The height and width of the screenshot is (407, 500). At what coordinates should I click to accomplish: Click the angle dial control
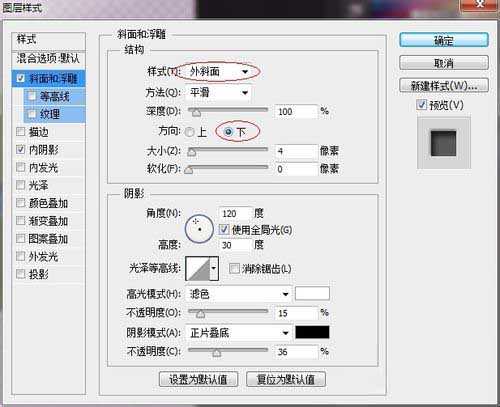click(x=199, y=229)
